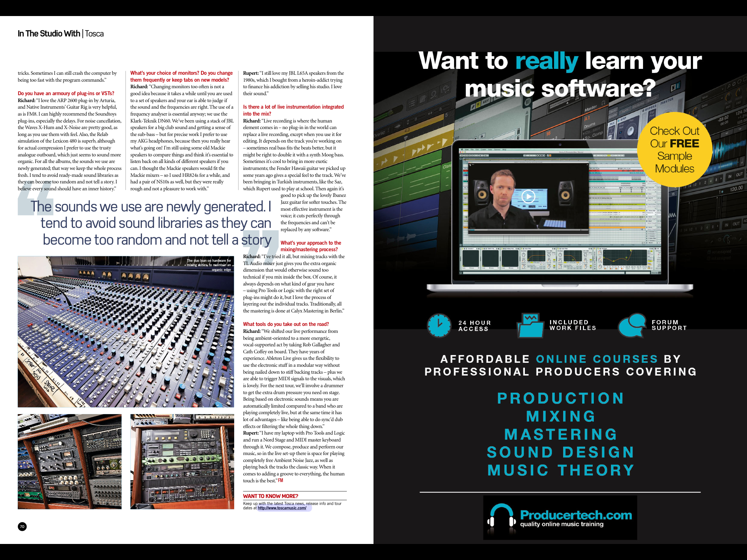Select the left outboard rack photo
Image resolution: width=747 pixels, height=560 pixels.
click(70, 462)
